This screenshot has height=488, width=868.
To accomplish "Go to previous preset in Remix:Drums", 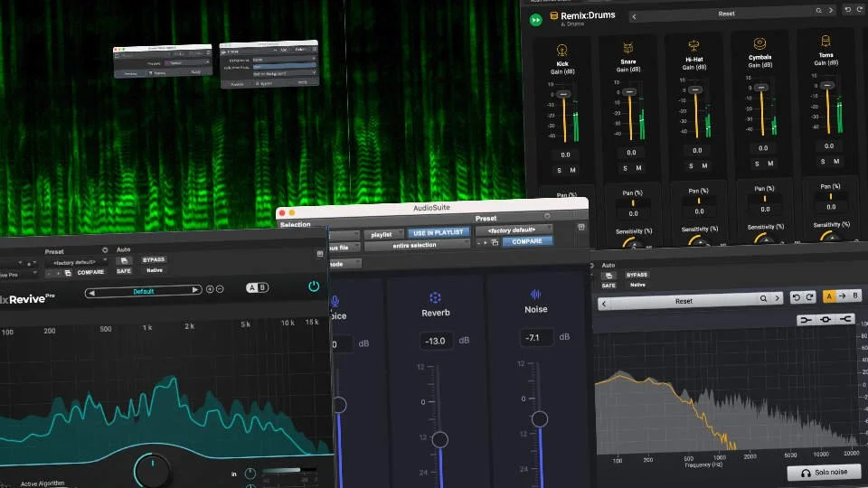I will pyautogui.click(x=634, y=17).
